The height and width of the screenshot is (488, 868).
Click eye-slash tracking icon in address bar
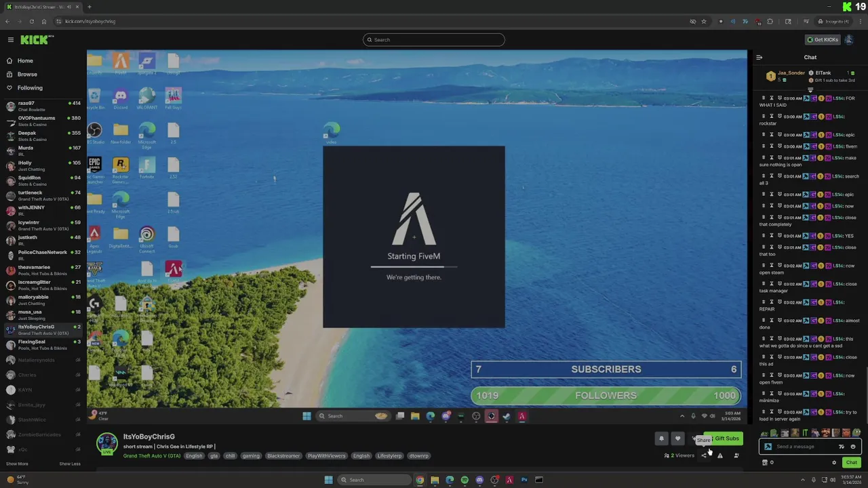click(692, 22)
